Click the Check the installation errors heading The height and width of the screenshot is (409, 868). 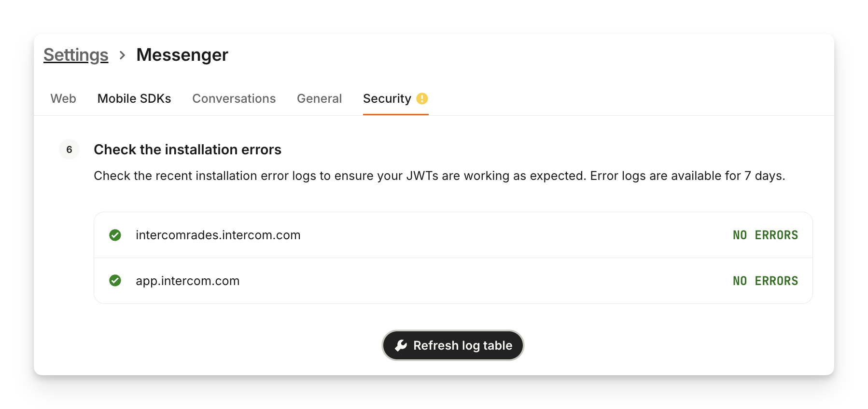(x=187, y=150)
